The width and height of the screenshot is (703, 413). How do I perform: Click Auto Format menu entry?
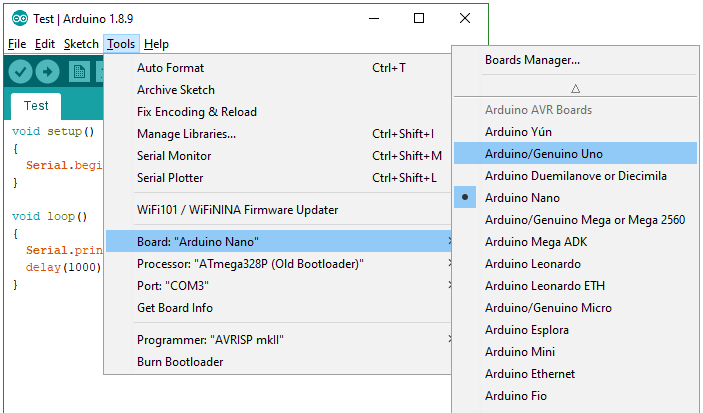[170, 68]
